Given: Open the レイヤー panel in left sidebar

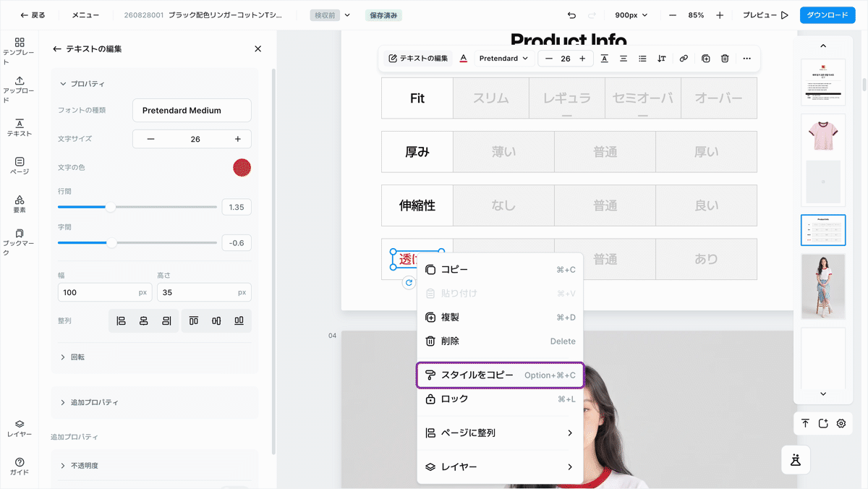Looking at the screenshot, I should point(20,429).
